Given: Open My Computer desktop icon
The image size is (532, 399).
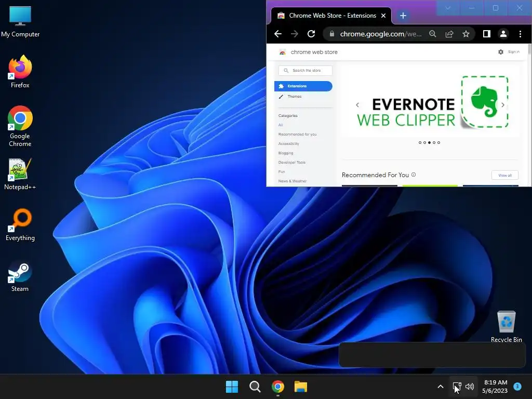Looking at the screenshot, I should pyautogui.click(x=20, y=21).
